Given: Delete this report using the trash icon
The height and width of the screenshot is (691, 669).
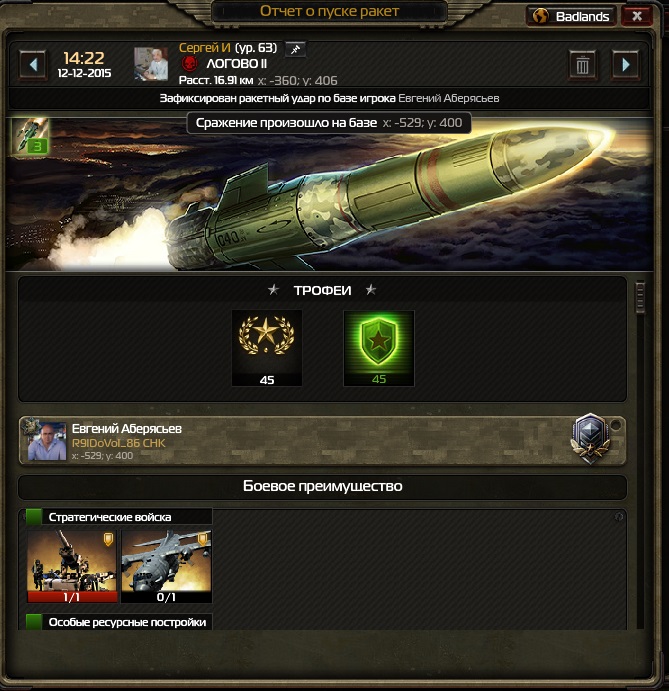Looking at the screenshot, I should (582, 65).
